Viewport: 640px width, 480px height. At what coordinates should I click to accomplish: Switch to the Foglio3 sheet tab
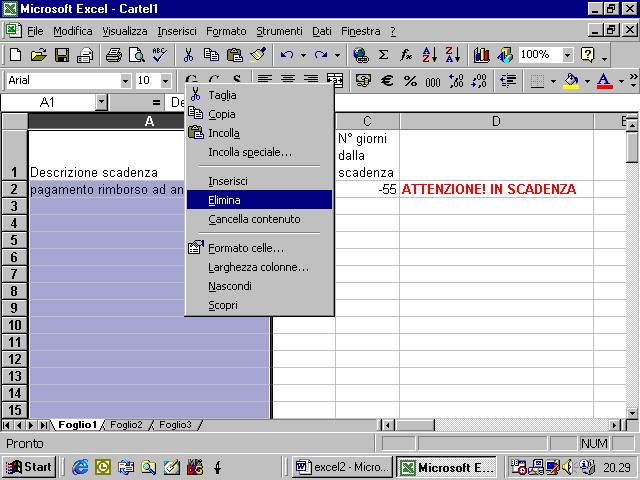click(x=175, y=425)
